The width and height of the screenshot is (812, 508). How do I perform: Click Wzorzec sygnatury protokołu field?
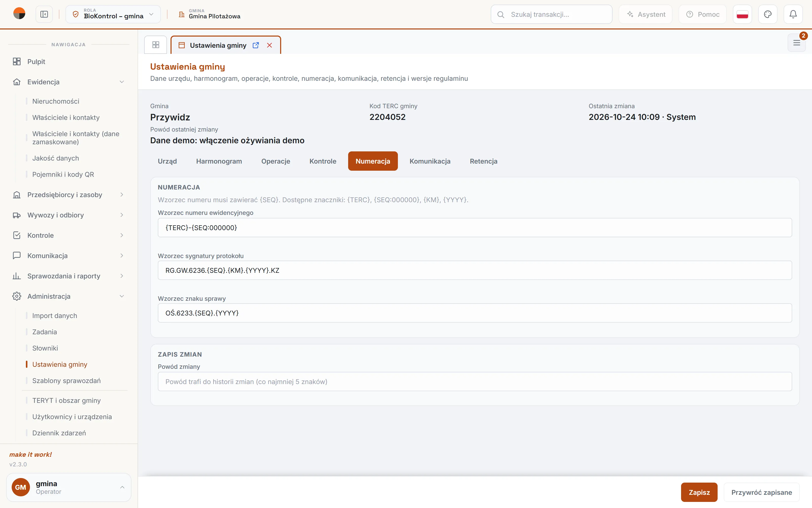pos(475,270)
